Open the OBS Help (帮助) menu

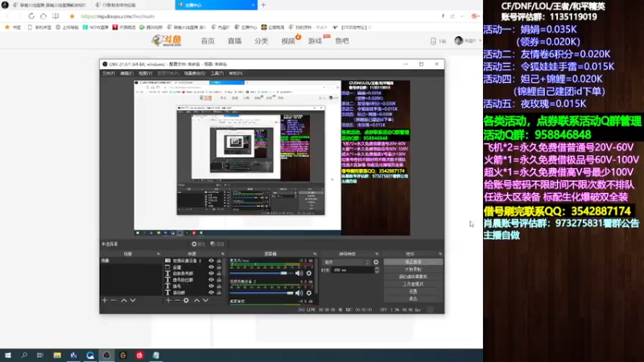[x=235, y=73]
